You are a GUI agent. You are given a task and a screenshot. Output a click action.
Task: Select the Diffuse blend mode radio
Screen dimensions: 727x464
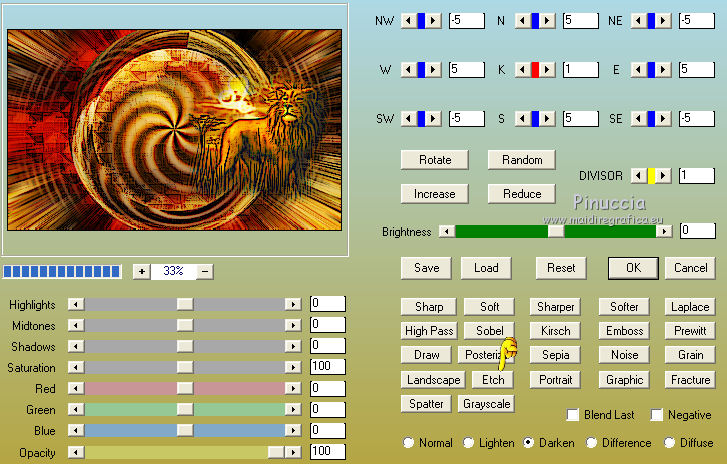click(669, 443)
